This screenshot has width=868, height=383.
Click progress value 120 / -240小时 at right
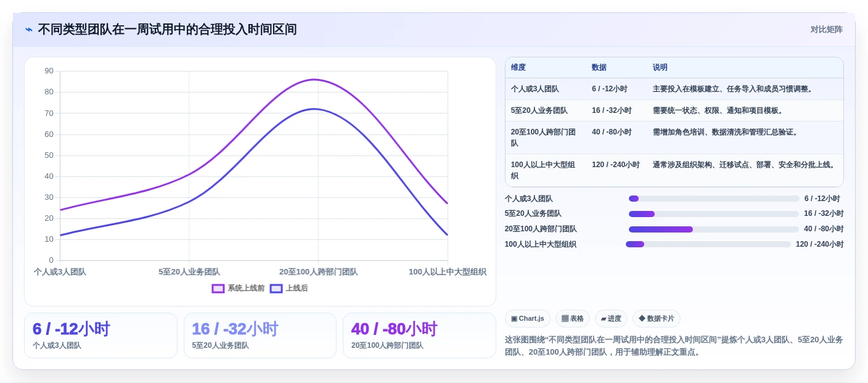[x=820, y=244]
